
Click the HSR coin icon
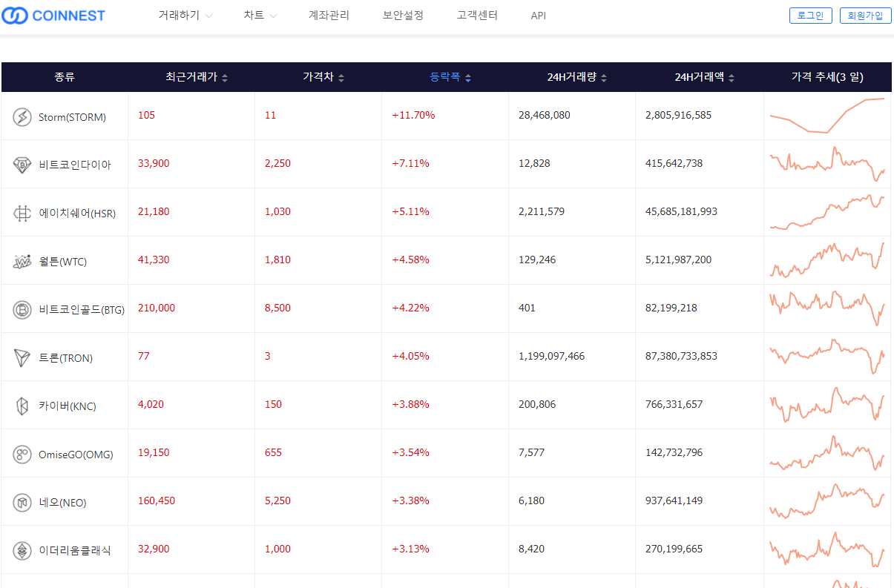point(22,214)
